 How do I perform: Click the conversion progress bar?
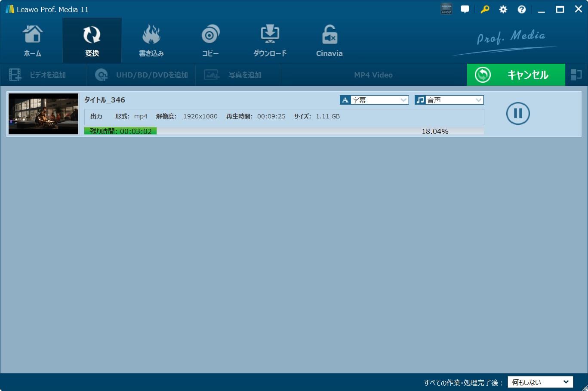(x=284, y=131)
